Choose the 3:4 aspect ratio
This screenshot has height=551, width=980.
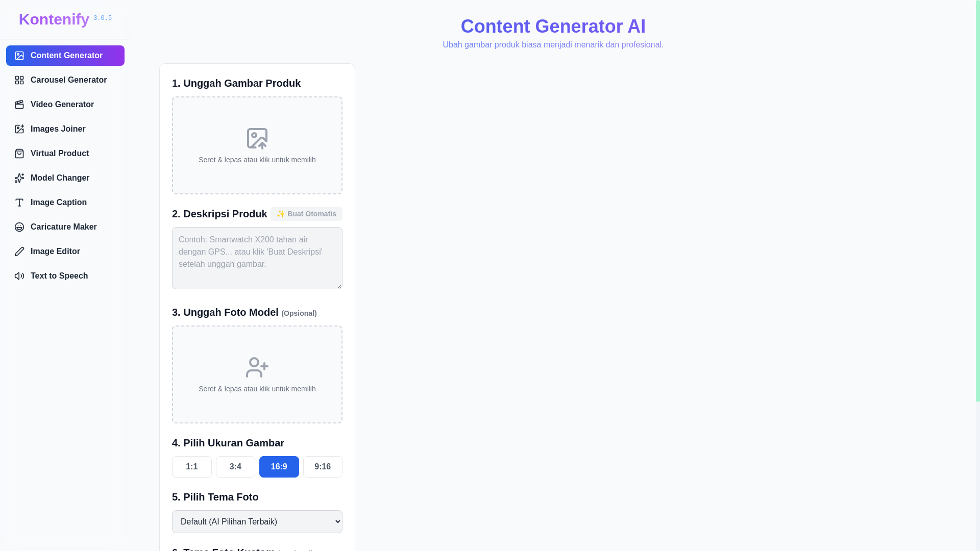[x=235, y=467]
